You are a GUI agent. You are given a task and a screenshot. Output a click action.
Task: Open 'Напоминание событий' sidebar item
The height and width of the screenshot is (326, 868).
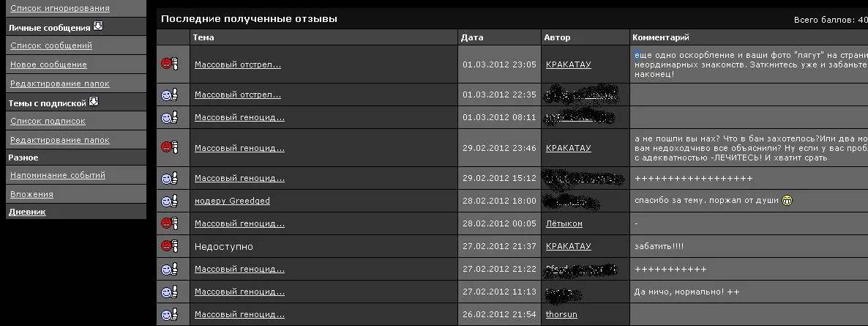pyautogui.click(x=57, y=175)
